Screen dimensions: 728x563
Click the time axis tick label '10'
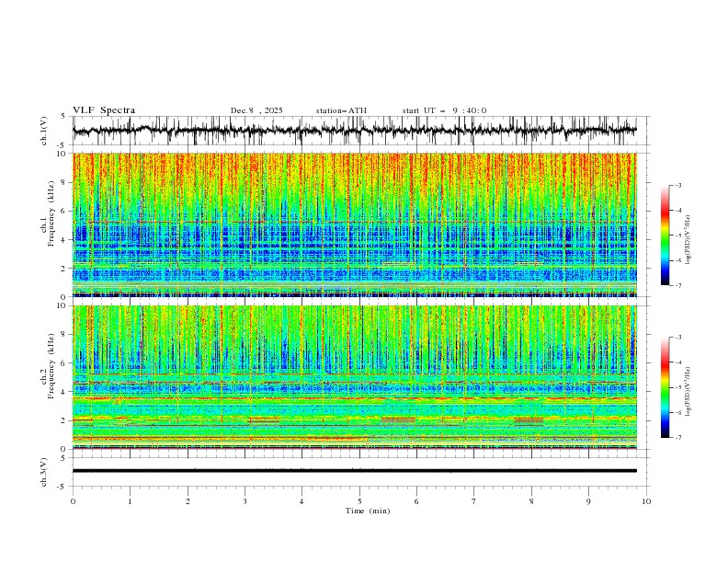(646, 501)
